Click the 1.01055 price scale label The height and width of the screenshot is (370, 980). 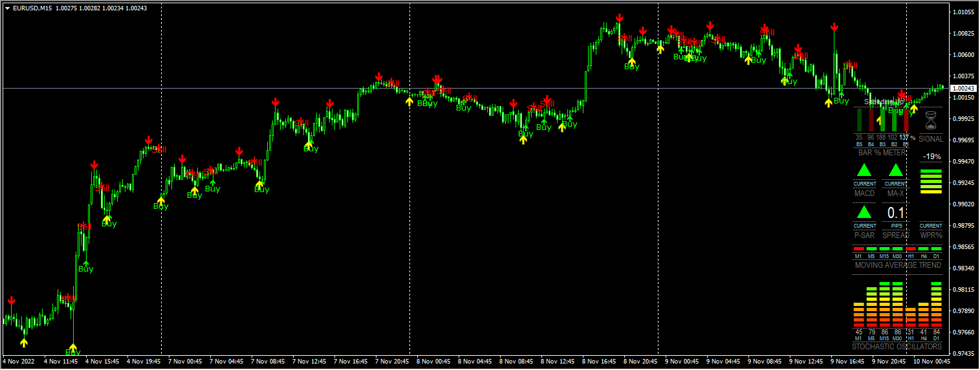(964, 12)
